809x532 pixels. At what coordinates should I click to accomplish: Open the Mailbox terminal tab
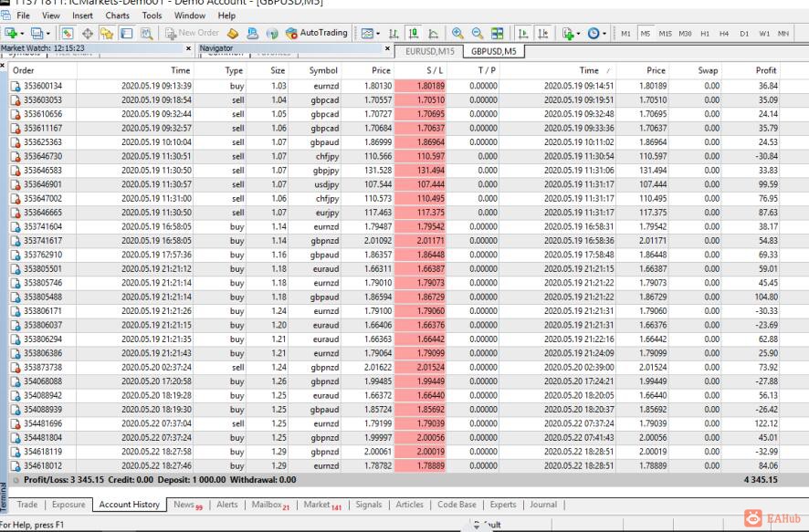[270, 505]
